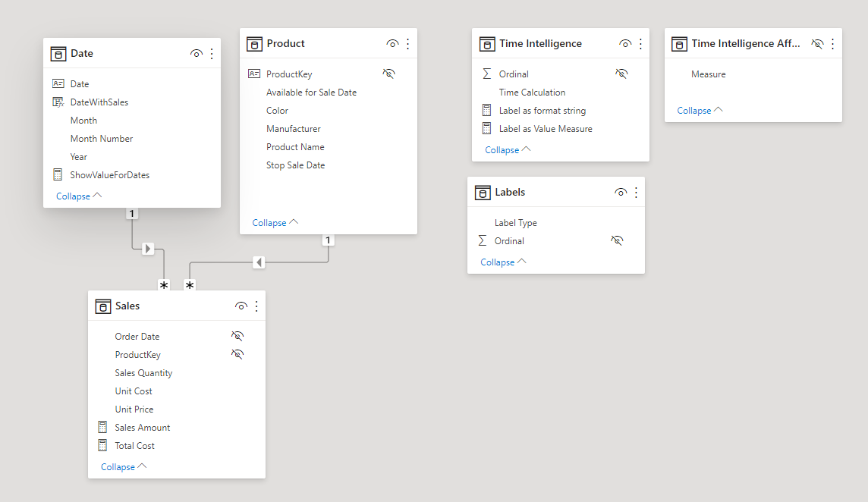Click the Date-to-Sales relationship direction arrow
868x502 pixels.
click(148, 249)
